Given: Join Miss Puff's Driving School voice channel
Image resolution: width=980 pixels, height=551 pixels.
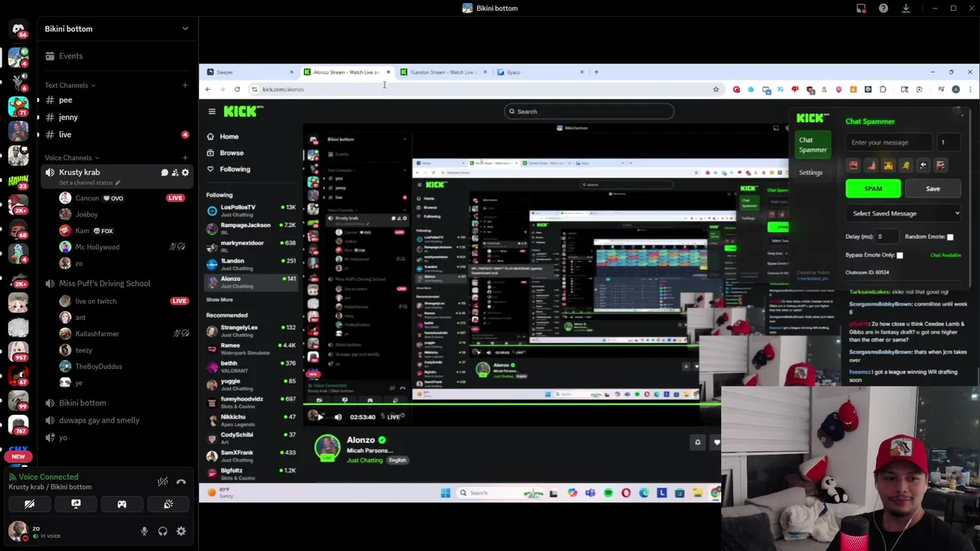Looking at the screenshot, I should 104,283.
